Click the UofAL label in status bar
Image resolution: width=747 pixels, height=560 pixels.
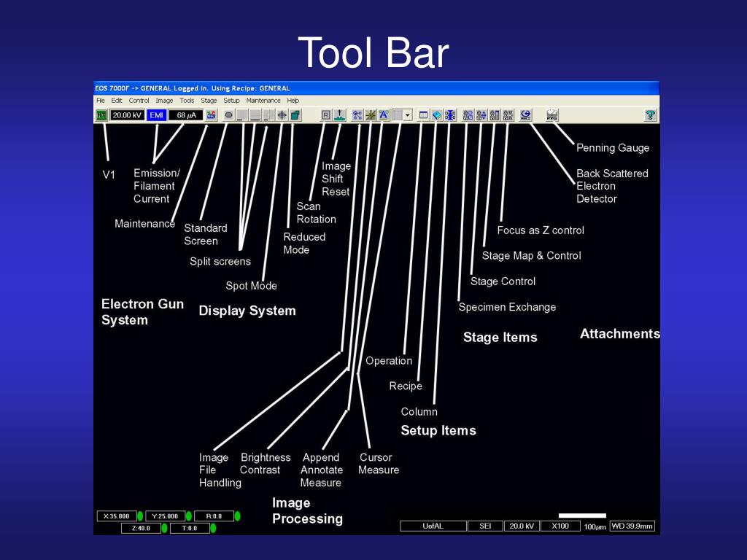[433, 526]
